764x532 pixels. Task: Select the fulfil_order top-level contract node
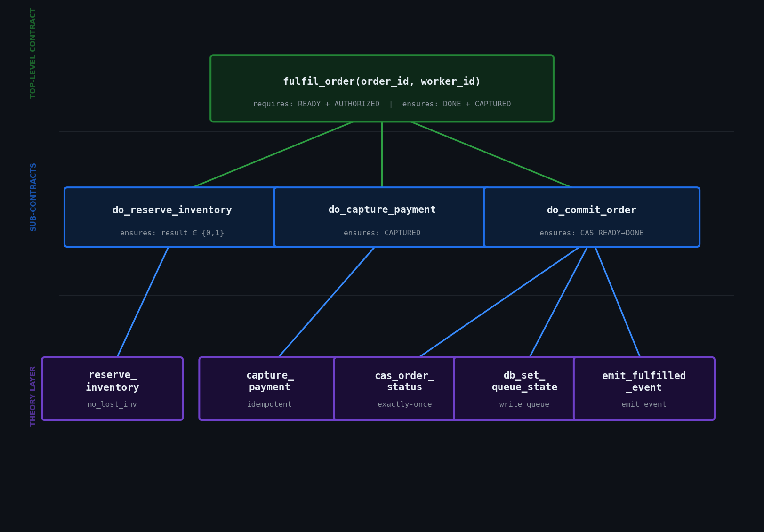(x=382, y=89)
